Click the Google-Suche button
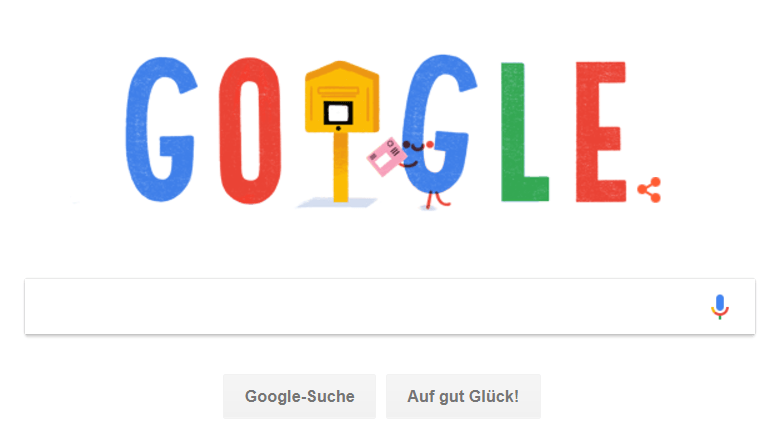The width and height of the screenshot is (758, 426). pyautogui.click(x=299, y=397)
